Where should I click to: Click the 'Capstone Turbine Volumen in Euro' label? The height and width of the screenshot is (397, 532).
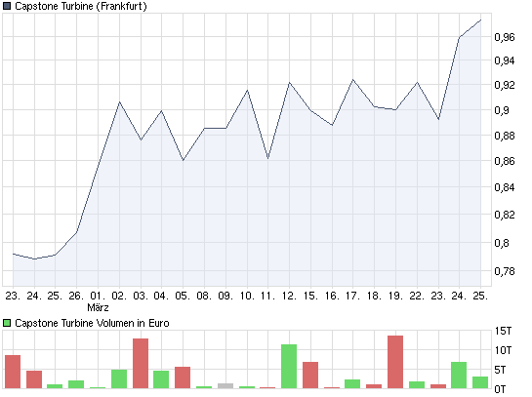(x=92, y=323)
